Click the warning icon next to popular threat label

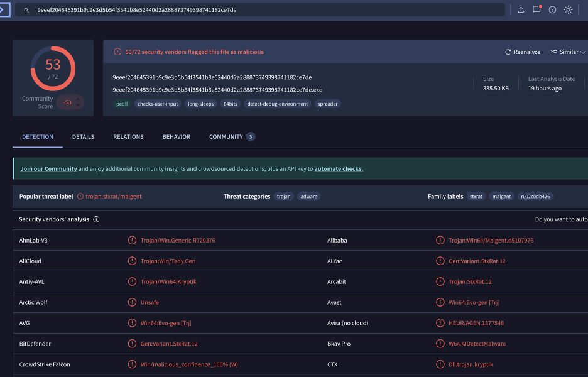tap(80, 196)
